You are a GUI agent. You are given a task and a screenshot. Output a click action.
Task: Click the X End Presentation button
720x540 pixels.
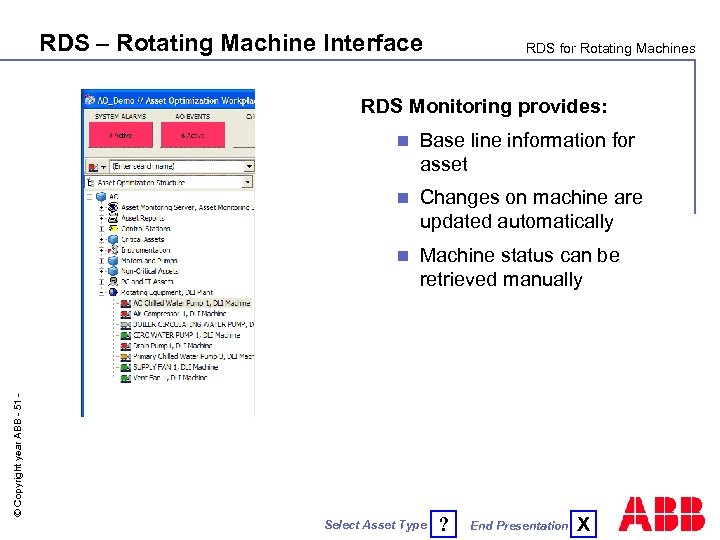click(584, 524)
